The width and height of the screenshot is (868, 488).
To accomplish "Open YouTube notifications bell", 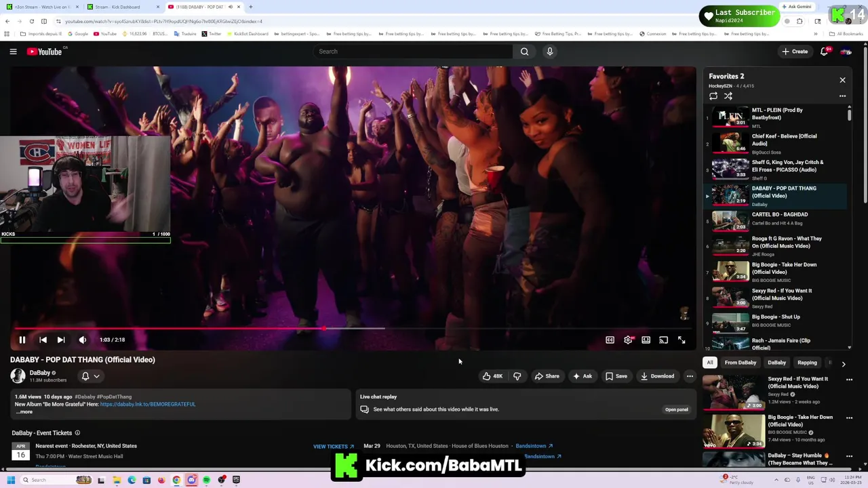I will 825,52.
